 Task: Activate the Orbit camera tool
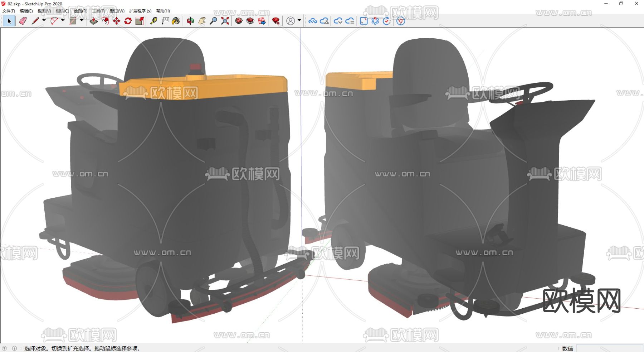(x=190, y=21)
